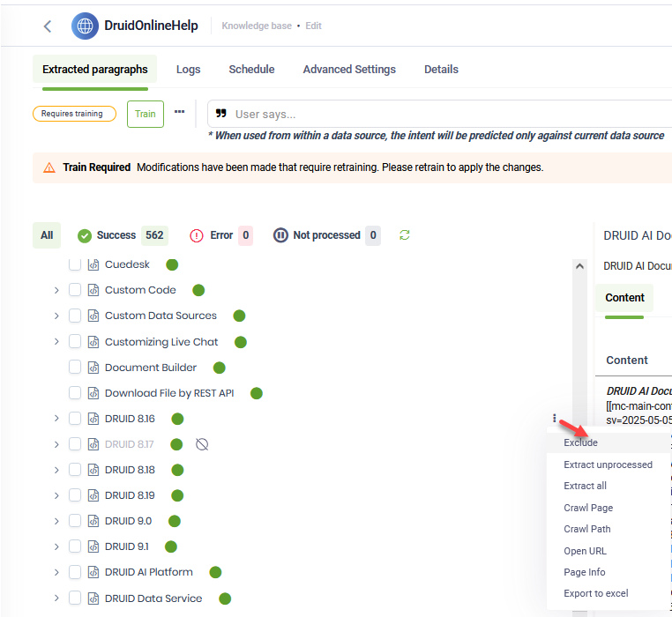Click the page icon beside Document Builder
Image resolution: width=672 pixels, height=617 pixels.
[93, 368]
